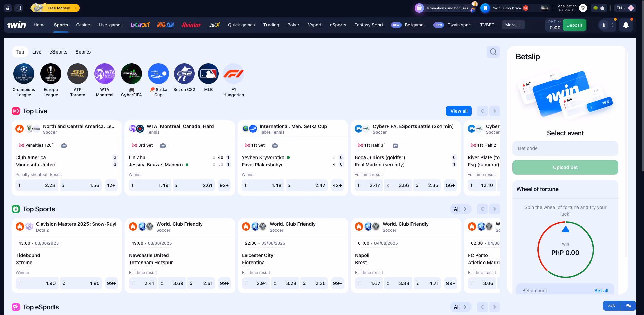The image size is (644, 315).
Task: Click the Upload bet button
Action: pyautogui.click(x=565, y=167)
